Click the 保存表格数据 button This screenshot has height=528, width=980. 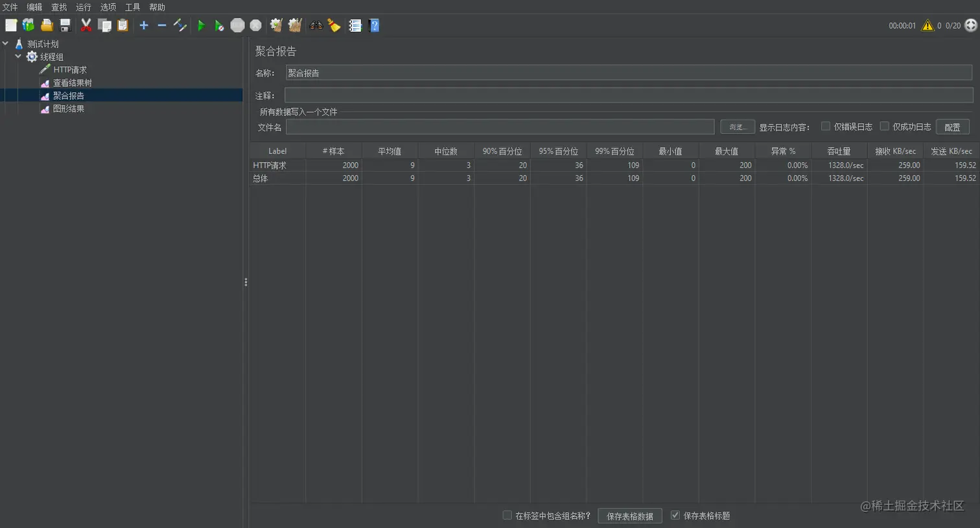click(x=630, y=516)
